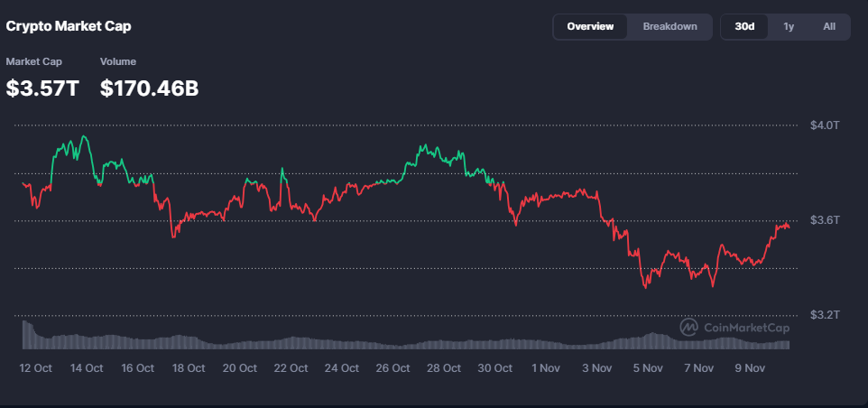
Task: Switch to the Overview tab
Action: pyautogui.click(x=590, y=26)
